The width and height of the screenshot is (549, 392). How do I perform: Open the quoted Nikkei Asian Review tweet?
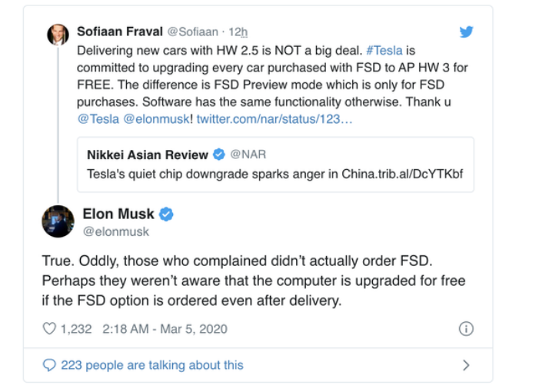point(275,164)
